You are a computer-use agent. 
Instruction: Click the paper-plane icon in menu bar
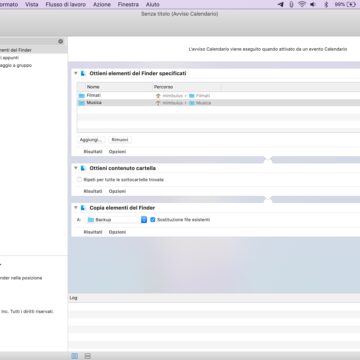[x=281, y=4]
